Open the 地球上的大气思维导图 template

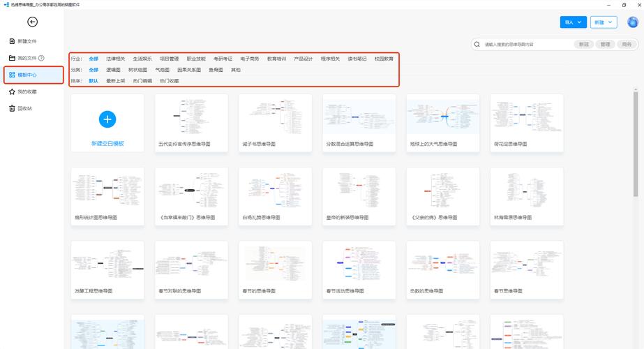(x=443, y=123)
